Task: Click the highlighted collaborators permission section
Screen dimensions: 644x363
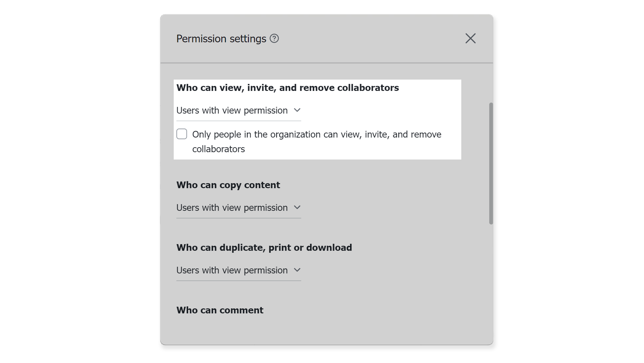Action: coord(317,119)
